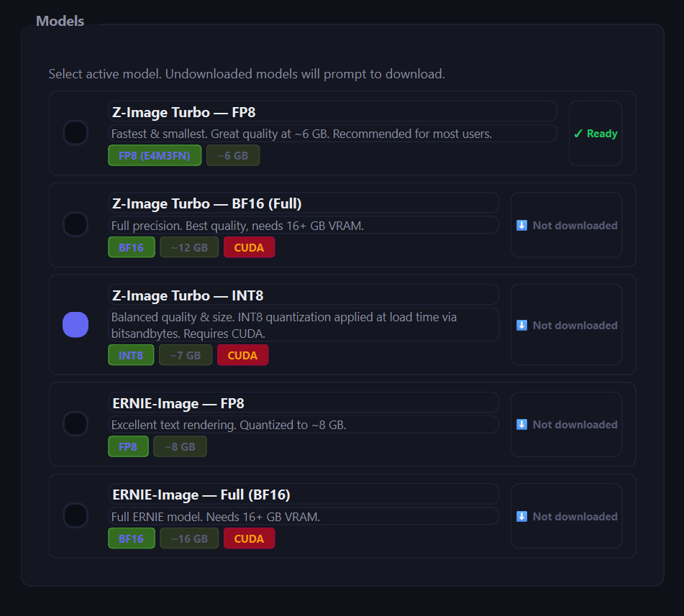Viewport: 684px width, 616px height.
Task: Select the Z-Image Turbo FP8 radio button
Action: tap(76, 132)
